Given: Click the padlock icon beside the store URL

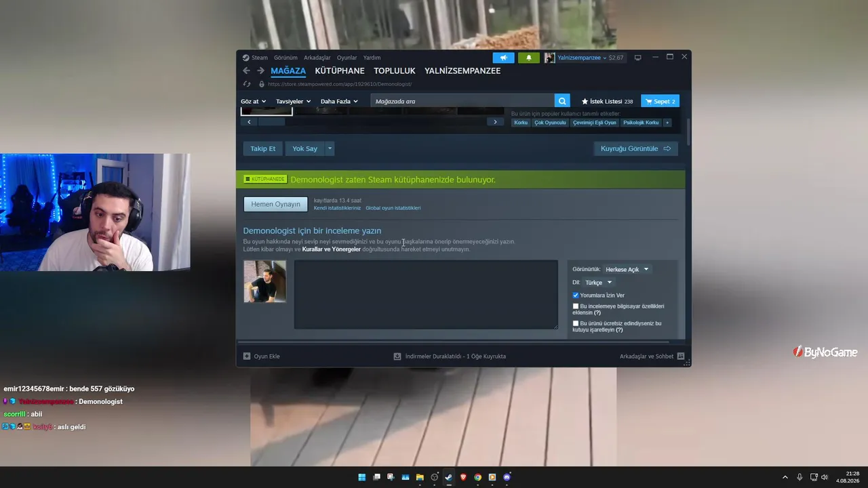Looking at the screenshot, I should pos(262,84).
